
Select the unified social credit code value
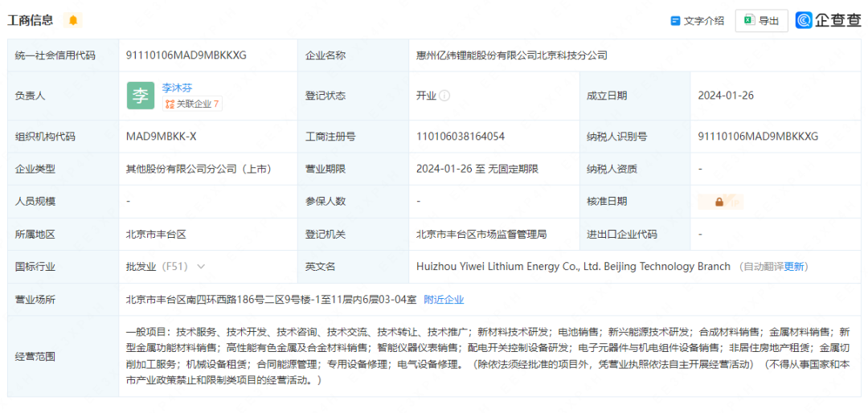[x=186, y=55]
